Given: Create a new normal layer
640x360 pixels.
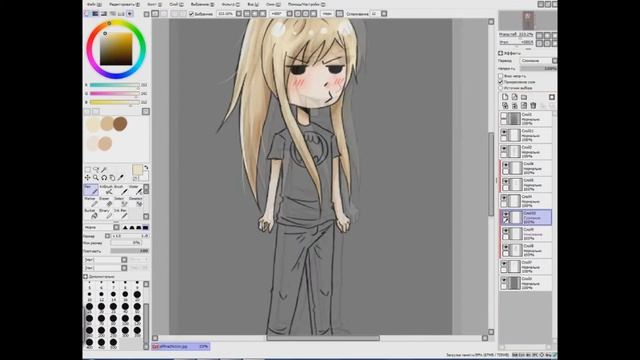Looking at the screenshot, I should click(x=505, y=97).
